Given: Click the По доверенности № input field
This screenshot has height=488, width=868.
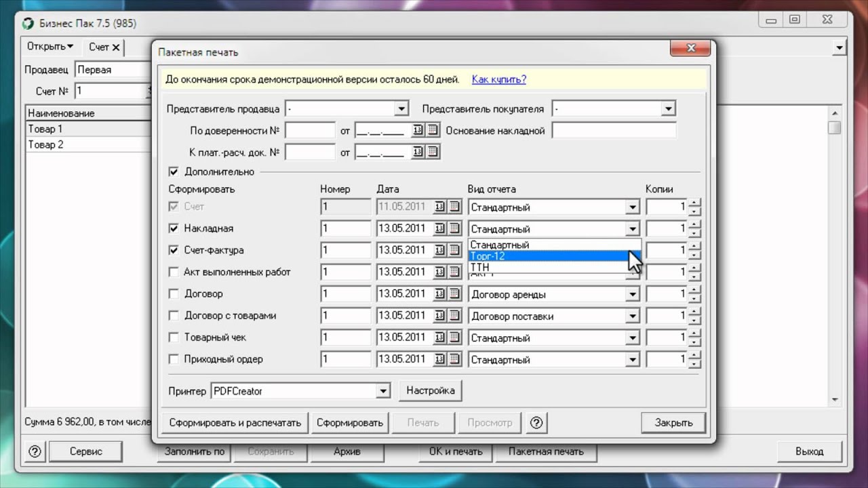Looking at the screenshot, I should point(310,130).
